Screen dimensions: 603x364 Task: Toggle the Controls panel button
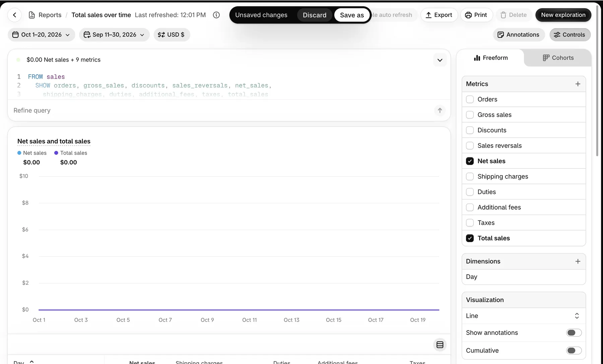click(570, 35)
